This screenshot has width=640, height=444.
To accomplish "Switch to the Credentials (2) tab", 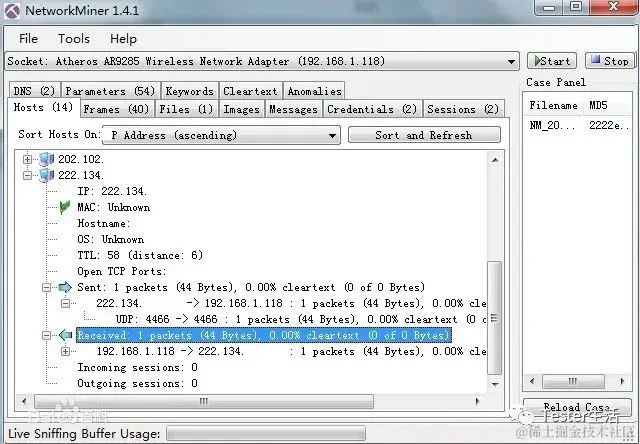I will tap(372, 109).
